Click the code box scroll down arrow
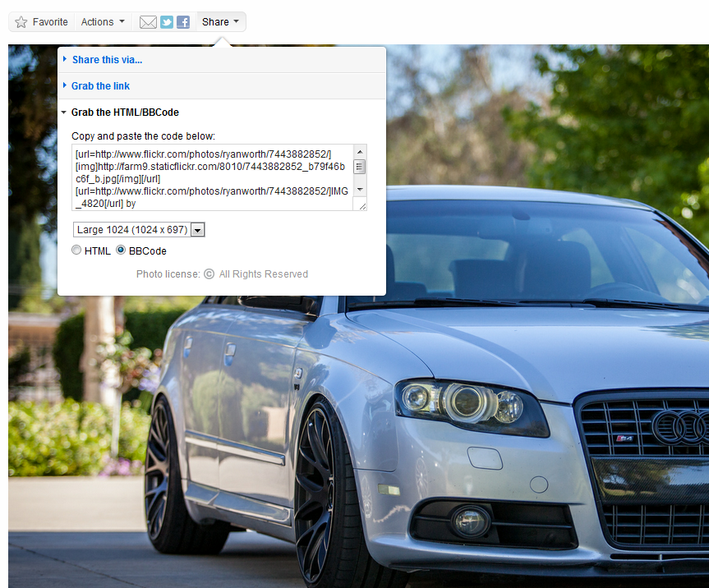This screenshot has height=588, width=709. click(360, 190)
